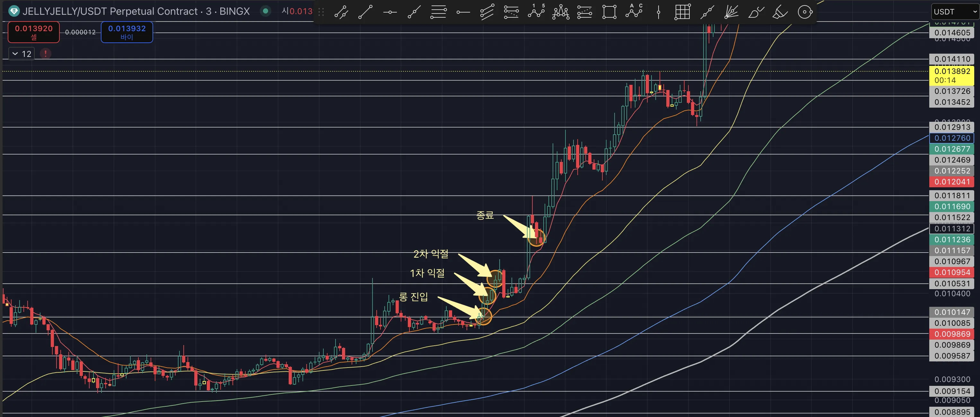Screen dimensions: 980x417
Task: Click the green market status dot
Action: tap(266, 11)
